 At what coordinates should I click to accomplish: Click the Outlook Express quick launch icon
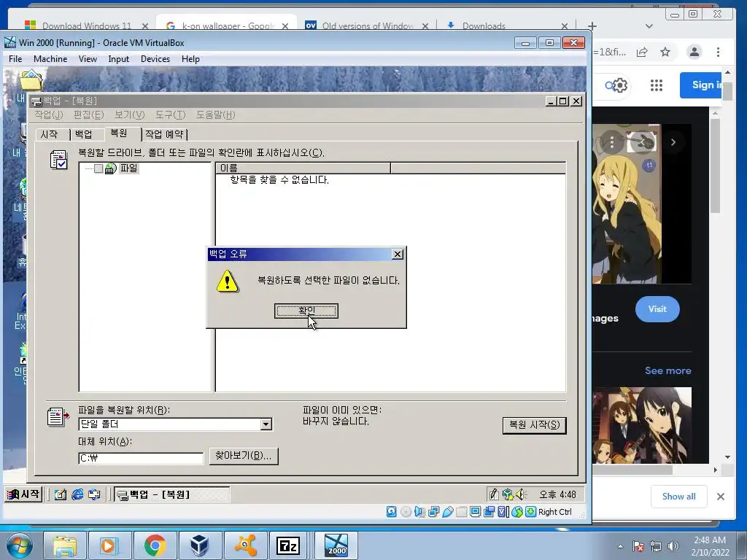[x=94, y=495]
